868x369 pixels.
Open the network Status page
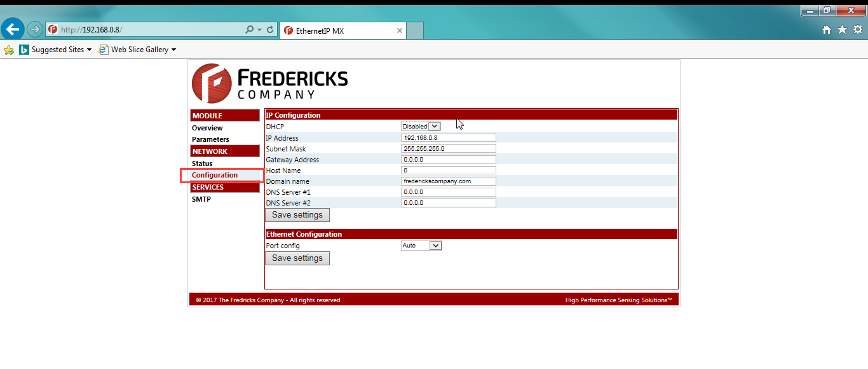[x=202, y=164]
